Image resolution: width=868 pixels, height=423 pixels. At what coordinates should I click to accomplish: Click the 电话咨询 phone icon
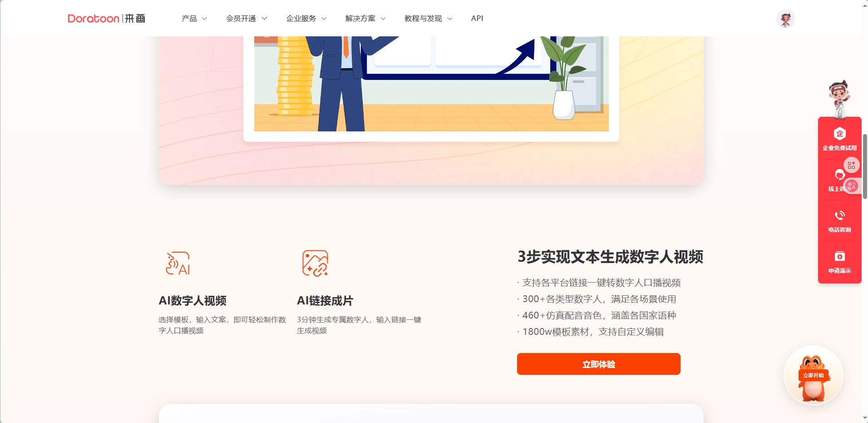click(x=839, y=215)
